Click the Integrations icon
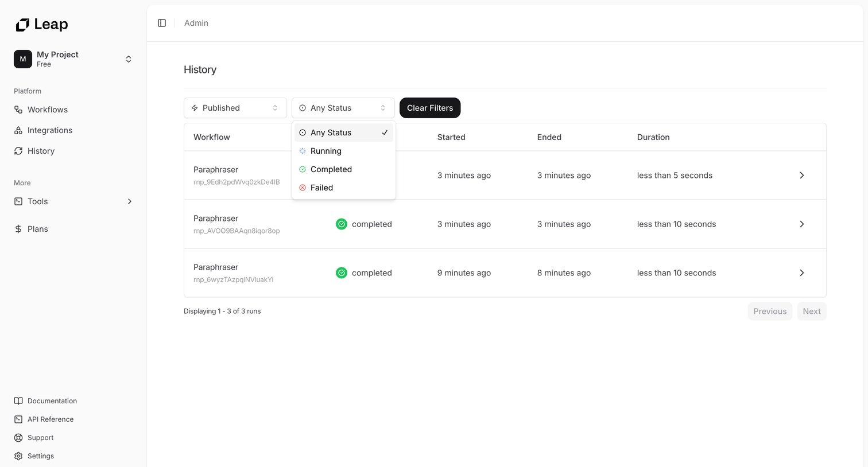Screen dimensions: 868x467 pos(18,130)
